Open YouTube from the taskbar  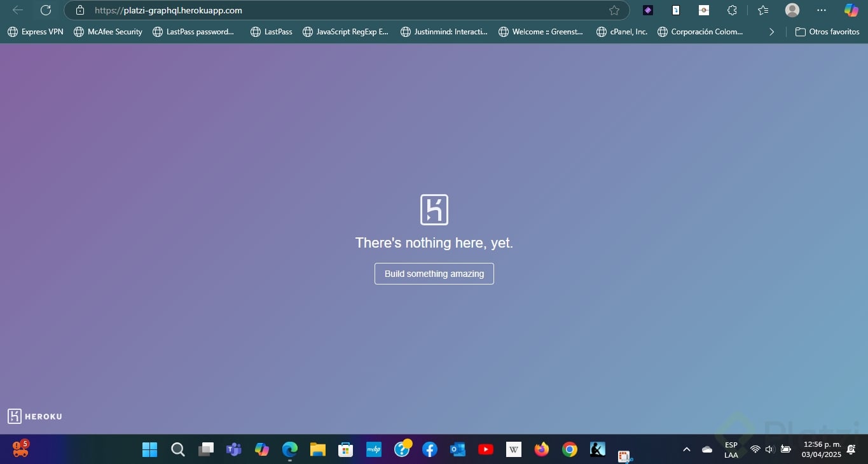486,449
